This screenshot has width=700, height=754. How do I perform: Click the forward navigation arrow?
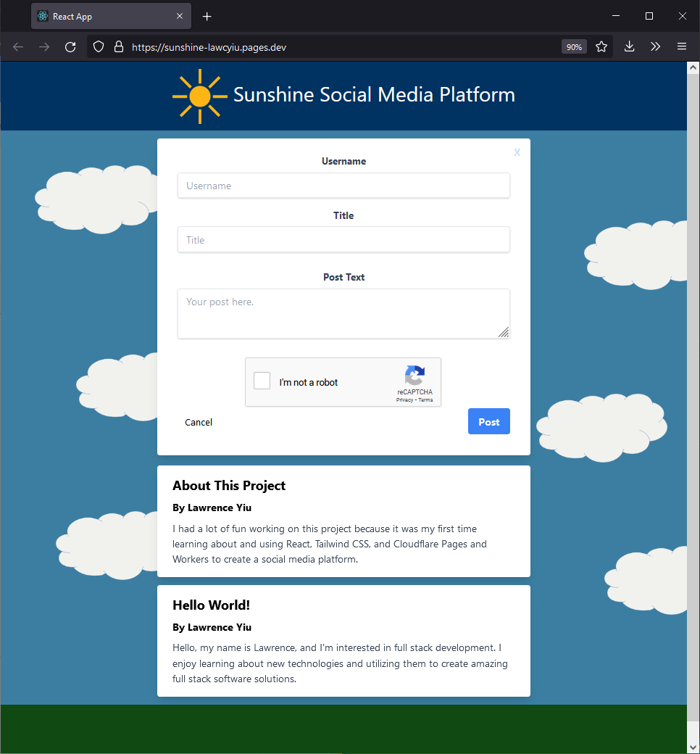(x=43, y=46)
